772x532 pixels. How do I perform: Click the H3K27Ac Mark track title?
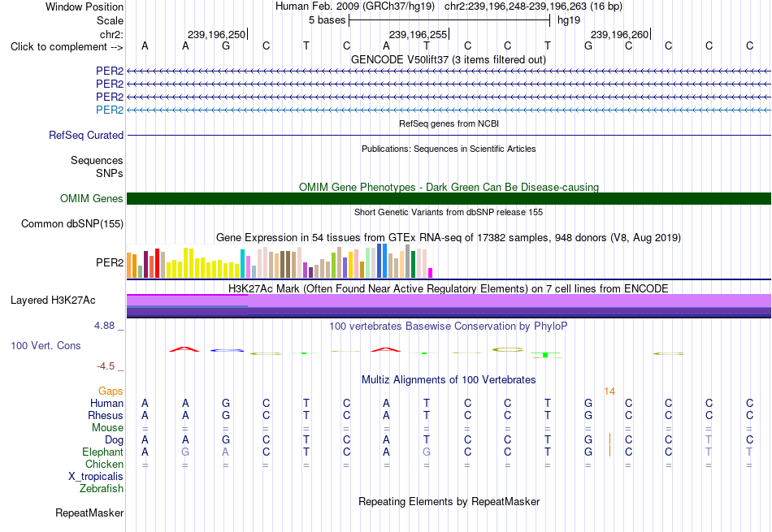point(449,288)
